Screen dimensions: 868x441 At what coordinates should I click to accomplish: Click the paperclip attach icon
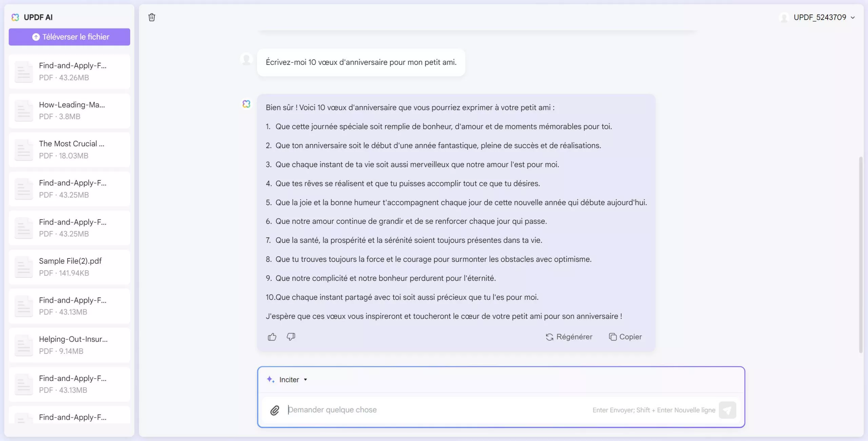click(x=275, y=410)
